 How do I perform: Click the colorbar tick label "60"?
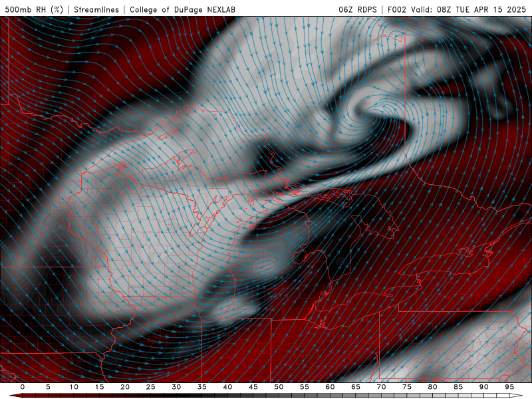pos(330,387)
